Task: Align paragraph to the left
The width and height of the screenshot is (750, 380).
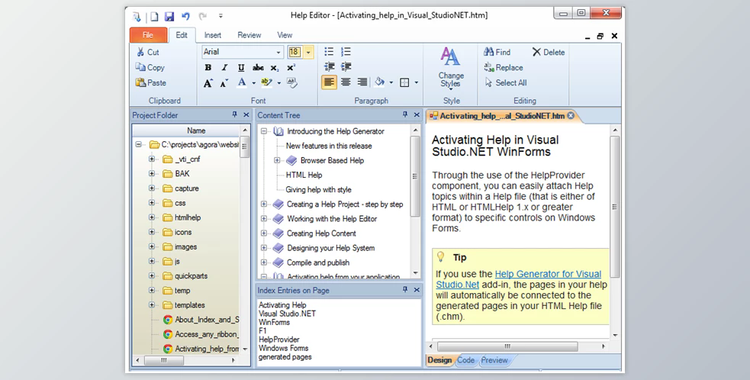Action: 329,82
